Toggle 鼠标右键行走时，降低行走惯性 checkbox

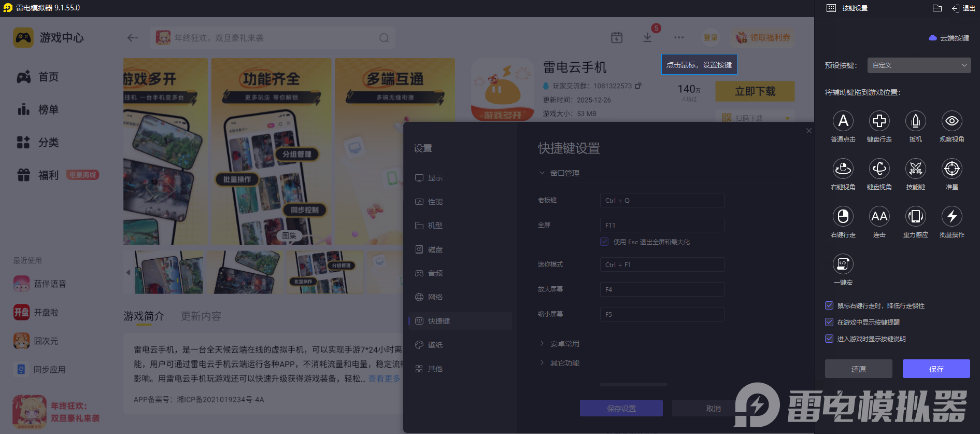click(x=829, y=305)
